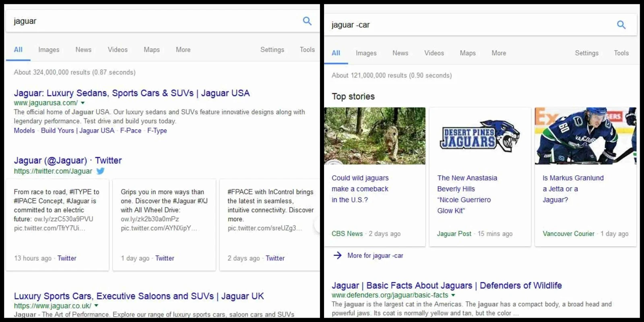
Task: Switch to Videos tab in right search
Action: click(x=434, y=53)
